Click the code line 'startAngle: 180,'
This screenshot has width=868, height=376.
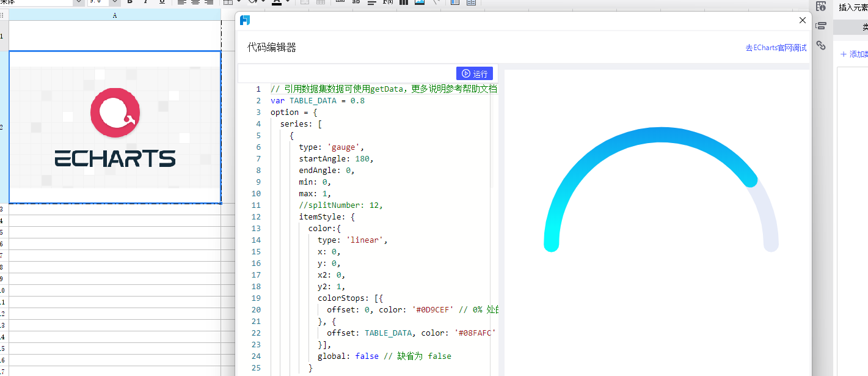337,158
